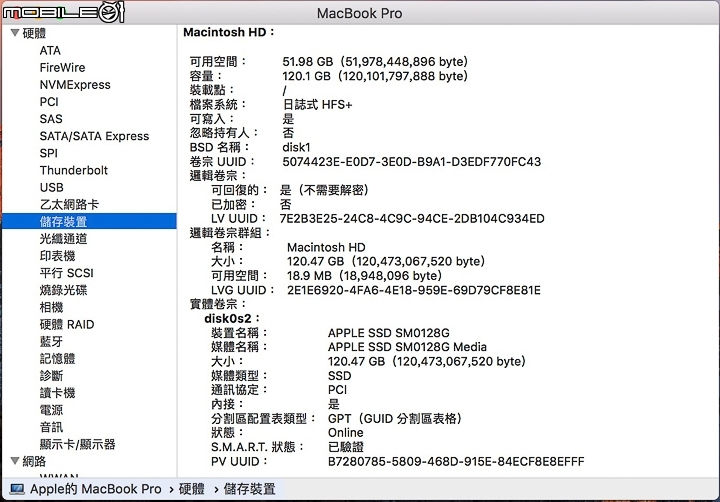The image size is (720, 502).
Task: Click the 邏輯卷宗群組 label
Action: pyautogui.click(x=230, y=233)
